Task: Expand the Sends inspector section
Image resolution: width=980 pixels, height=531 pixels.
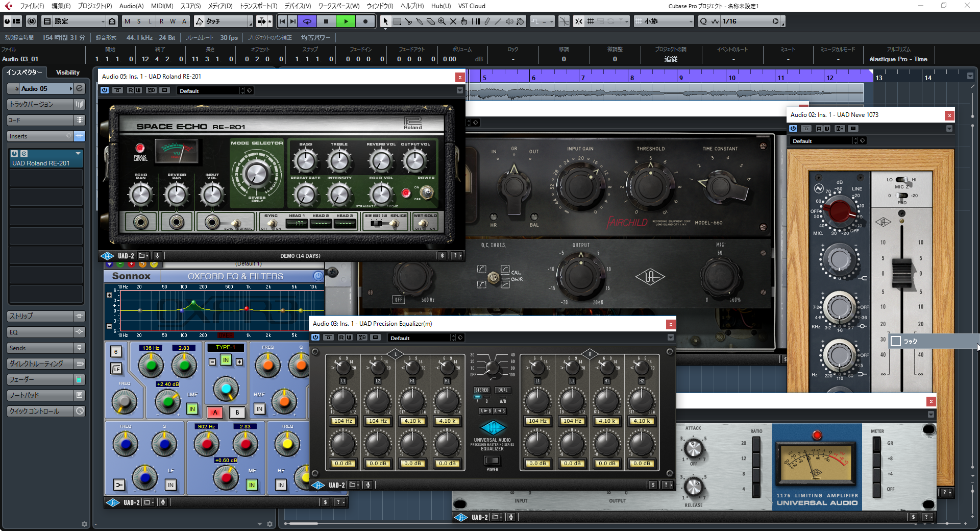Action: click(x=41, y=348)
